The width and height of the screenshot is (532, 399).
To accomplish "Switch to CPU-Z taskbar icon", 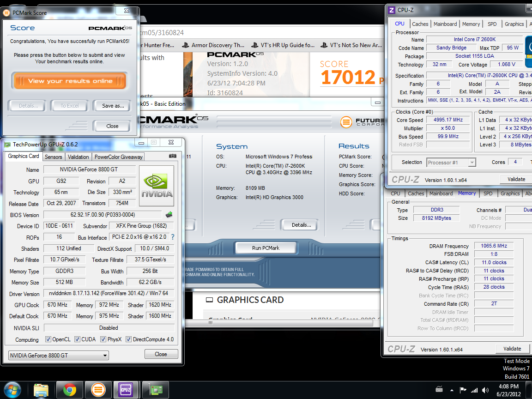I will 126,390.
